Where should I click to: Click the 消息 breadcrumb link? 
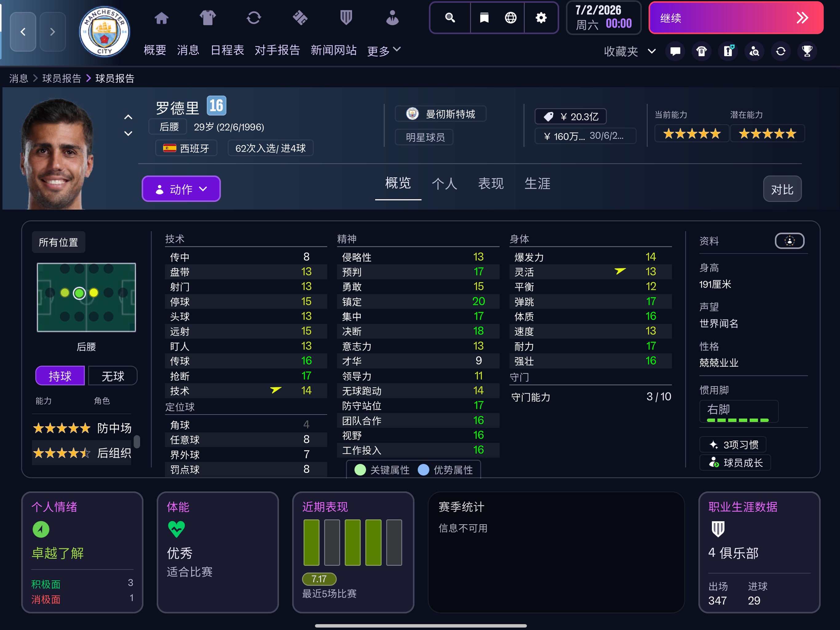pyautogui.click(x=19, y=78)
